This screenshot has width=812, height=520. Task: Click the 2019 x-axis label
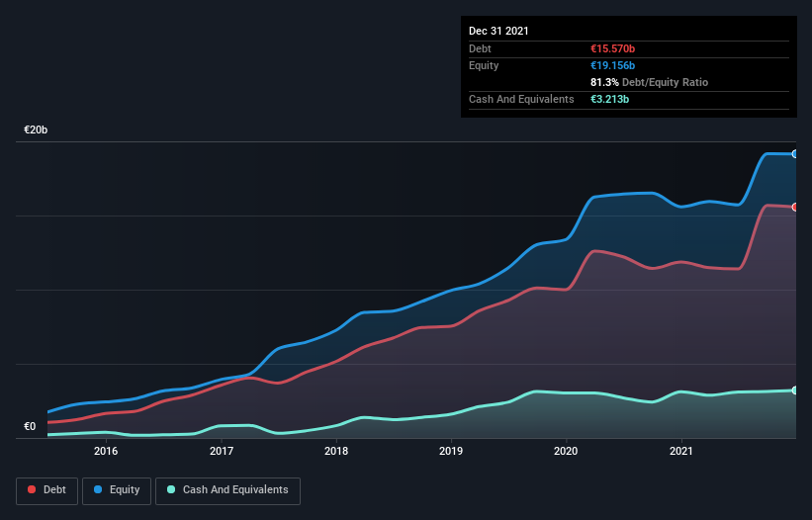[451, 451]
